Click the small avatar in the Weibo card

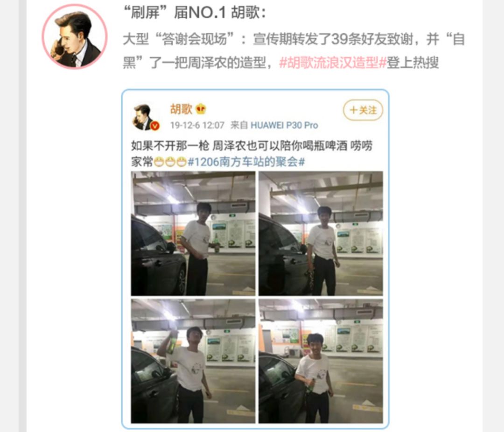(144, 117)
